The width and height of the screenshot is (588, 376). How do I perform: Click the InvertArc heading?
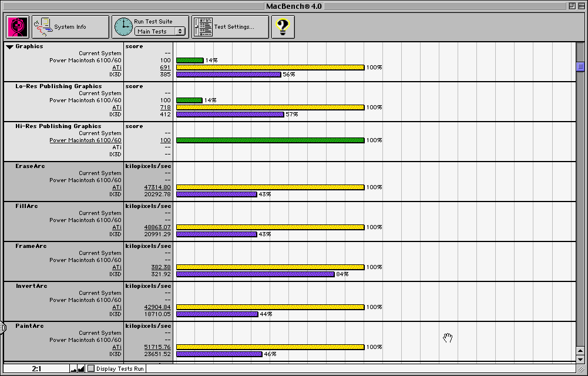tap(32, 286)
